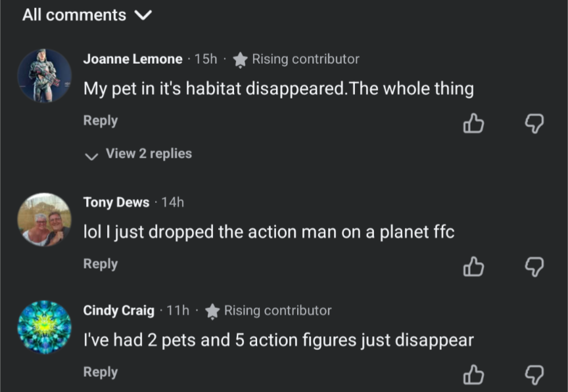Reply to Joanne Lemone's comment

pos(100,121)
